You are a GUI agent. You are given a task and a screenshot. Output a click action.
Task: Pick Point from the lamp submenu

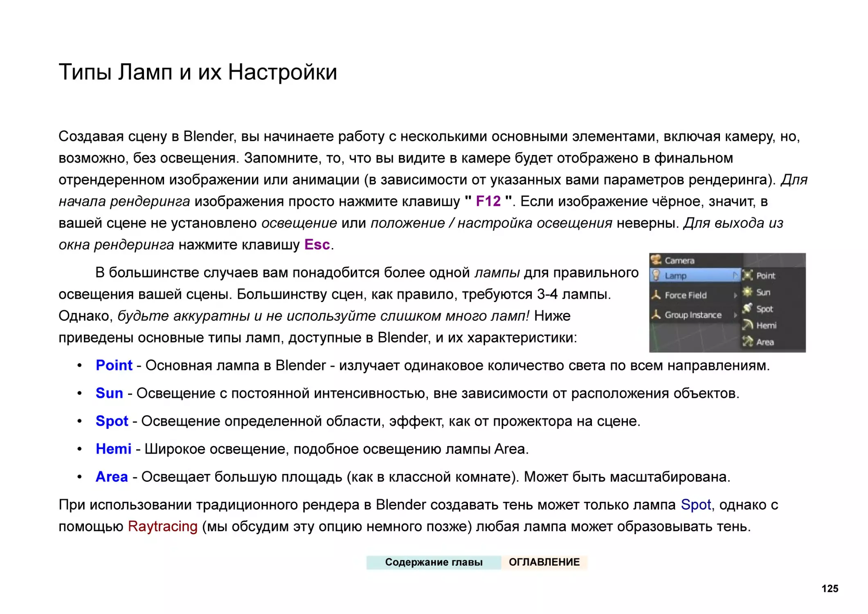pos(774,275)
